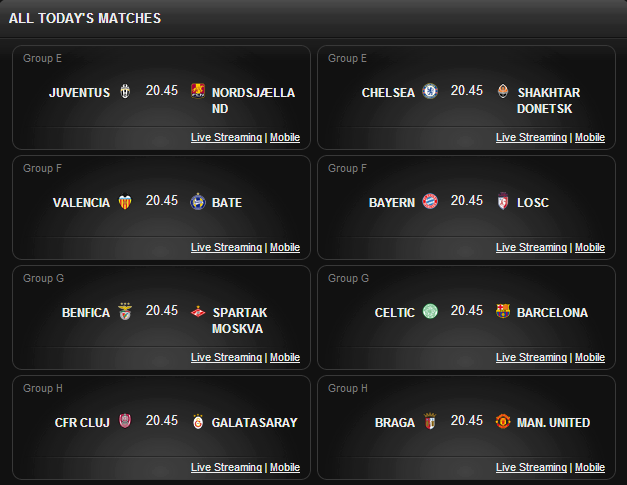Click the Chelsea club badge
627x485 pixels.
(430, 92)
